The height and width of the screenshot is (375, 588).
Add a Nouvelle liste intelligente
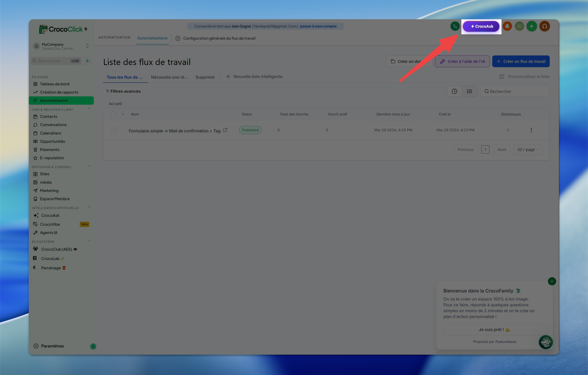pyautogui.click(x=254, y=76)
